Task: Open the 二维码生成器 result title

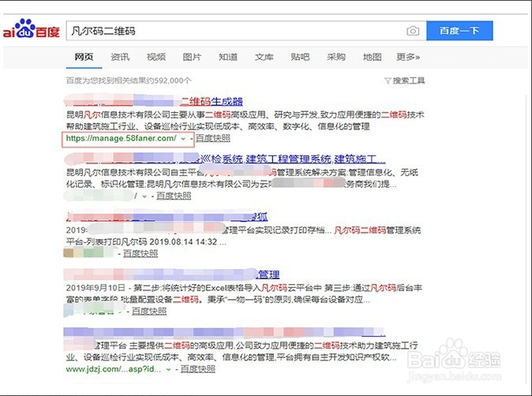Action: point(212,101)
